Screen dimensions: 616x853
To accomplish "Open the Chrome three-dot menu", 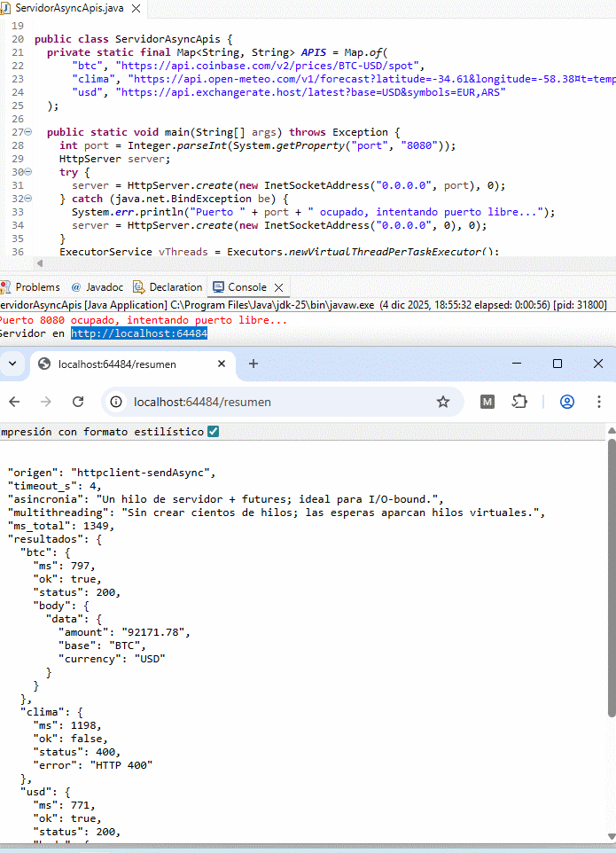I will click(601, 402).
